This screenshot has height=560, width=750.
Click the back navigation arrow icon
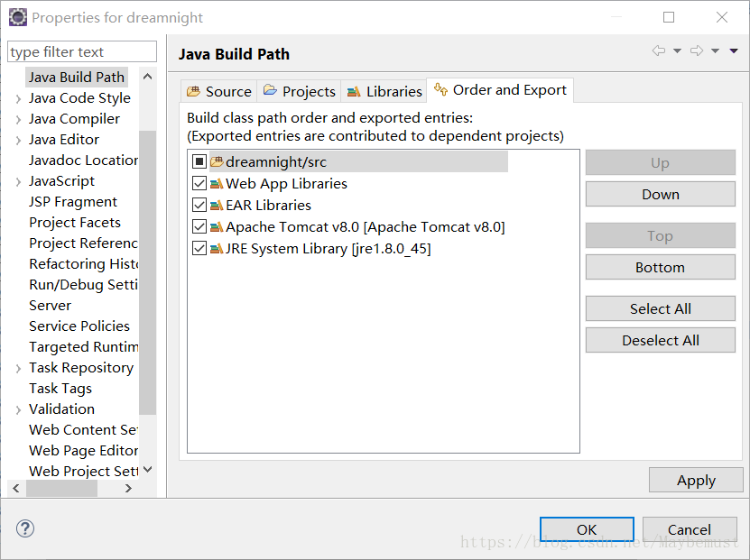click(x=659, y=50)
